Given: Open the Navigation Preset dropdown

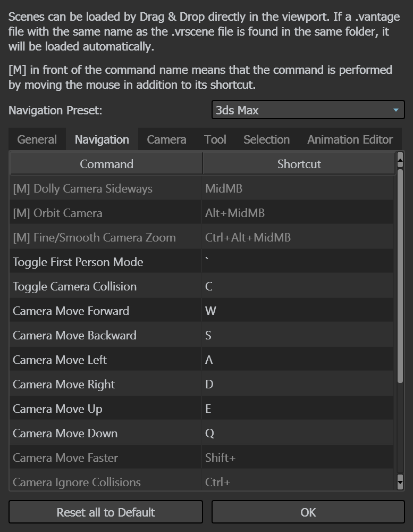Looking at the screenshot, I should (x=308, y=110).
